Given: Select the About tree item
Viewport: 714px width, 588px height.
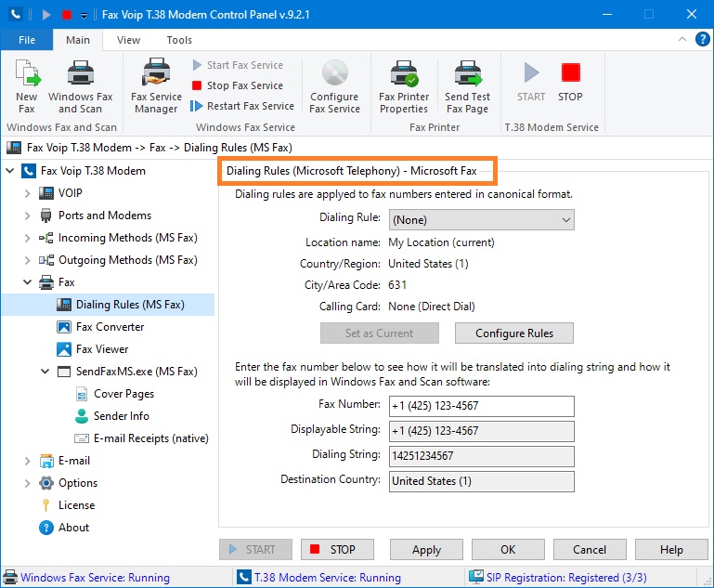Looking at the screenshot, I should [x=73, y=528].
